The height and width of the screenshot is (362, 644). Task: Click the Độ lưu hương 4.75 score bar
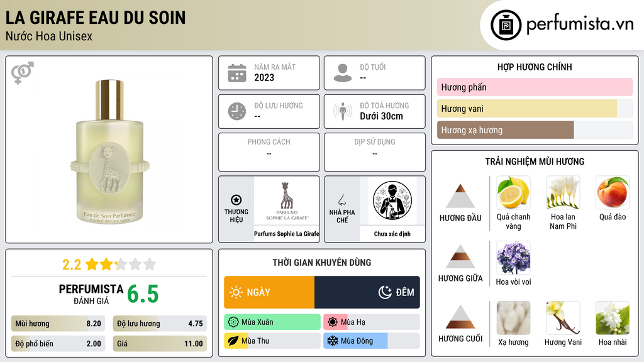160,324
